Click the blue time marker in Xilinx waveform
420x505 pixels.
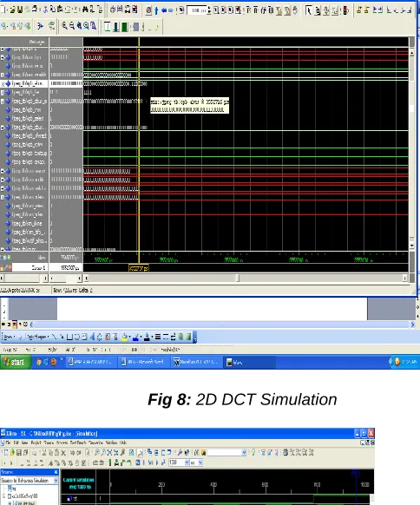356,473
